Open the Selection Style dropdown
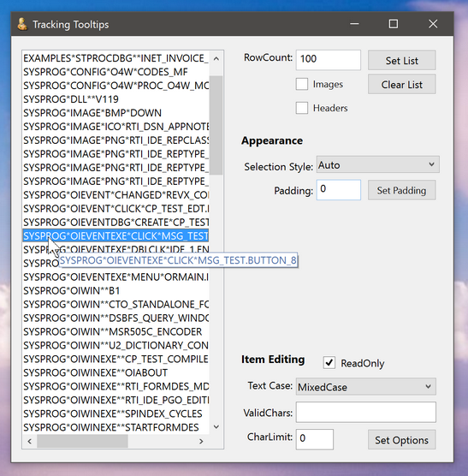This screenshot has width=468, height=476. pos(377,164)
